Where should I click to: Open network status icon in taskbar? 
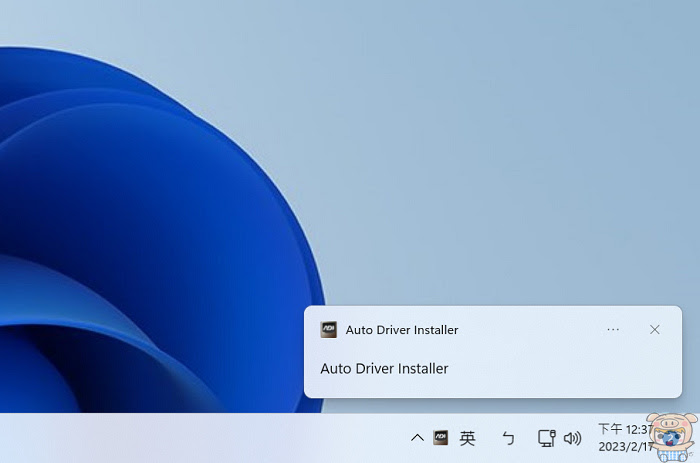[x=546, y=438]
